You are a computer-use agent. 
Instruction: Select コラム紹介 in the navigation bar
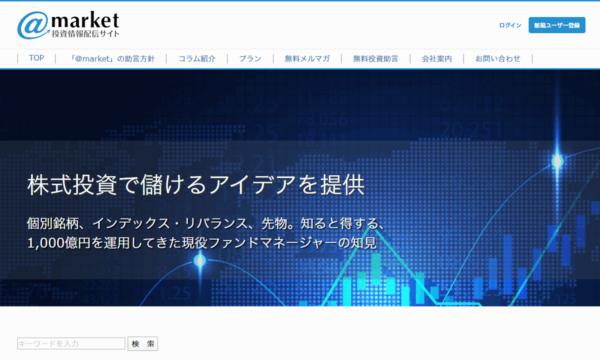(197, 59)
